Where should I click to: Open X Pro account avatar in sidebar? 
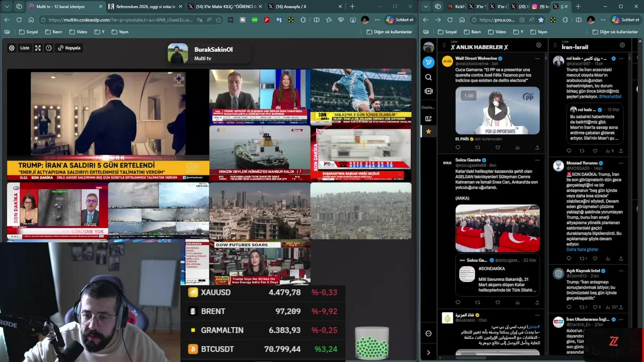(428, 47)
